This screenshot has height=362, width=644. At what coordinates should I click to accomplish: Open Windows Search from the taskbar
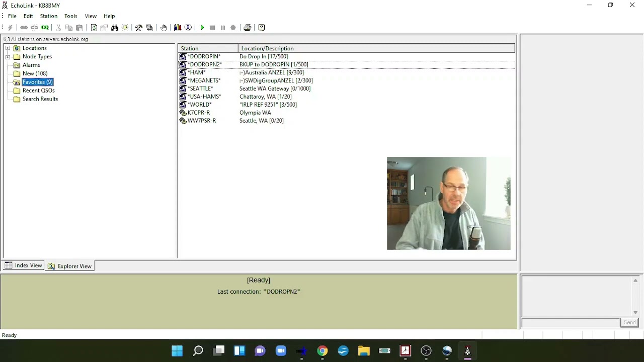pos(198,351)
